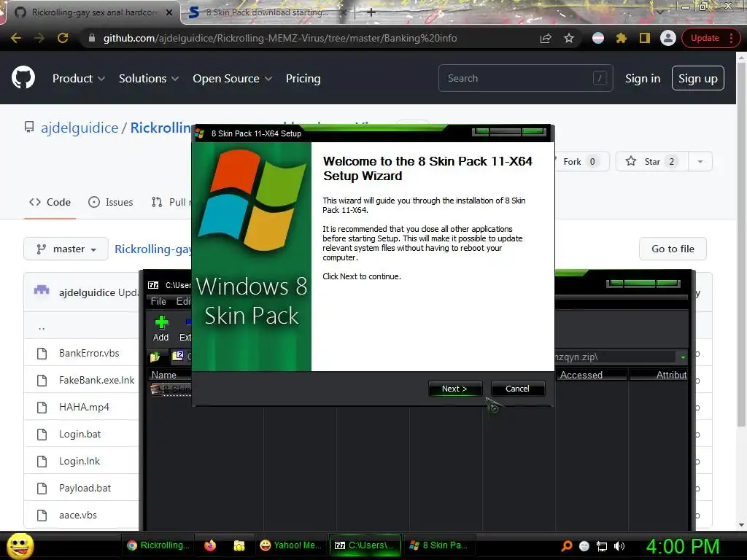Switch to Rickrolling Chrome taskbar item
This screenshot has height=560, width=747.
[x=158, y=545]
